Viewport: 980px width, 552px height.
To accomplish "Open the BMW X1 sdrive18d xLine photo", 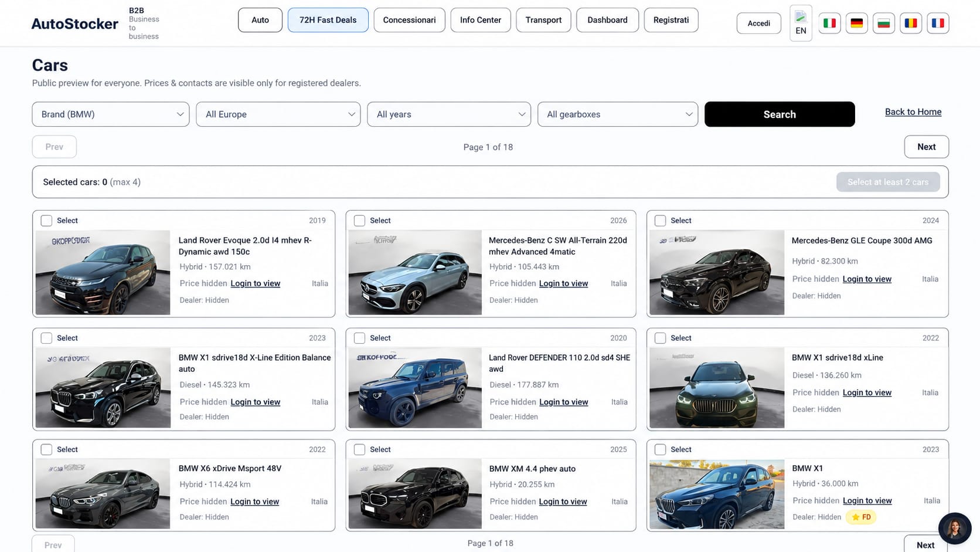I will (717, 388).
